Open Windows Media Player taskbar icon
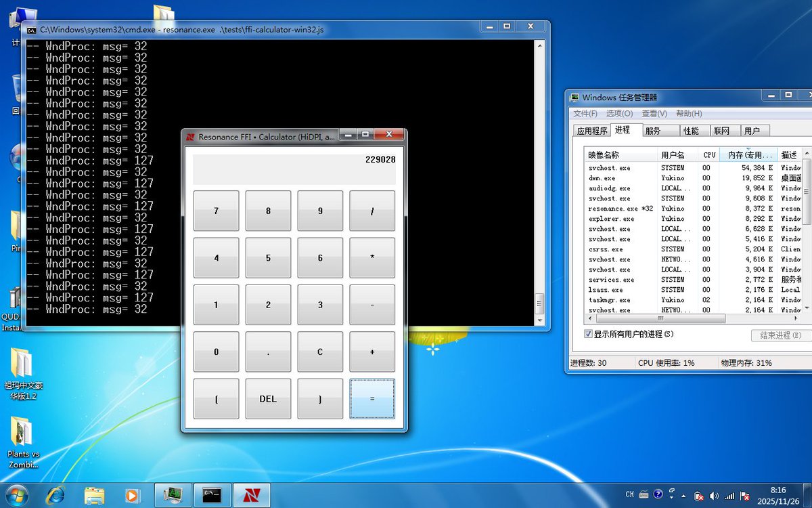 tap(133, 495)
